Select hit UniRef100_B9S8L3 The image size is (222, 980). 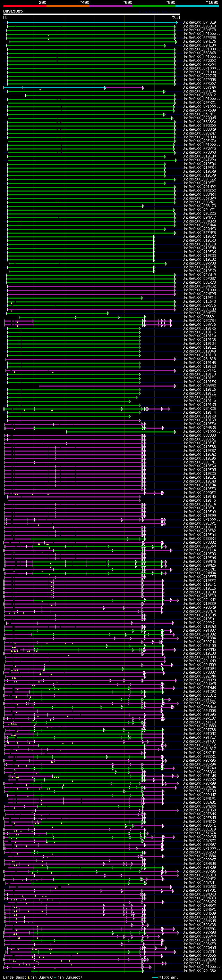[x=199, y=26]
